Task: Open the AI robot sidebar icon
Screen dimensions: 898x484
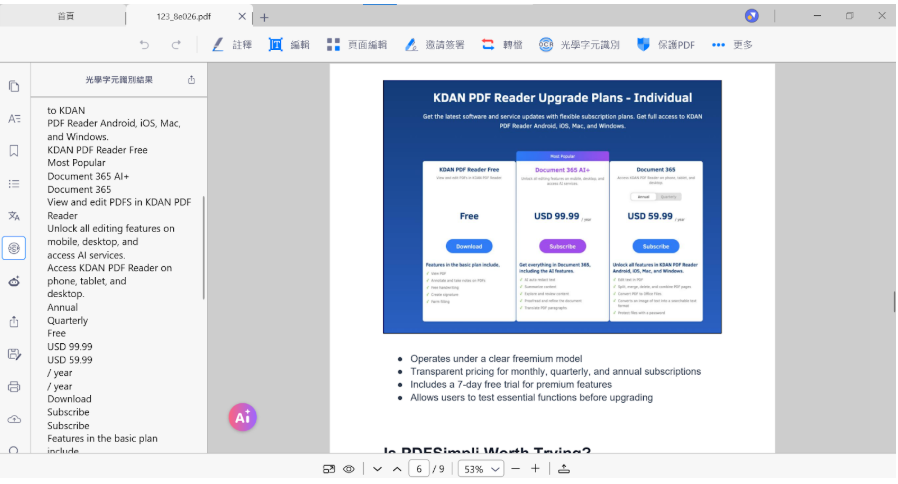Action: (x=14, y=281)
